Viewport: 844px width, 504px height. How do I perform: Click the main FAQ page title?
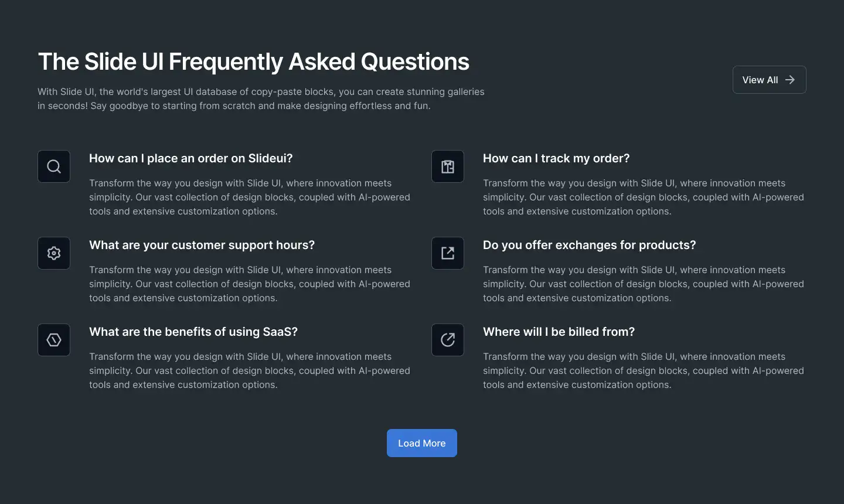(253, 62)
